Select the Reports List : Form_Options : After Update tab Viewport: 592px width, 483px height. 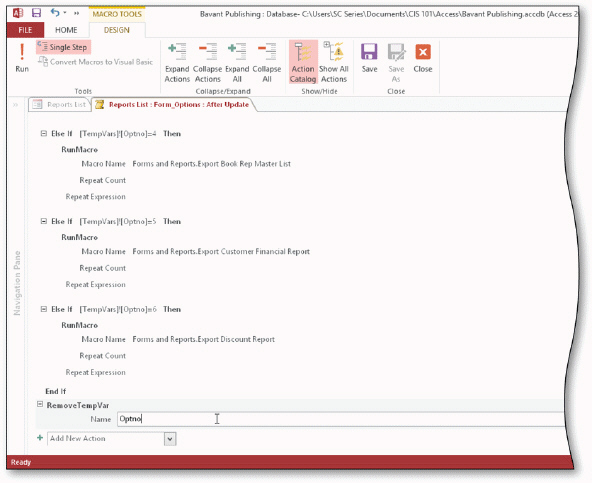pos(174,105)
